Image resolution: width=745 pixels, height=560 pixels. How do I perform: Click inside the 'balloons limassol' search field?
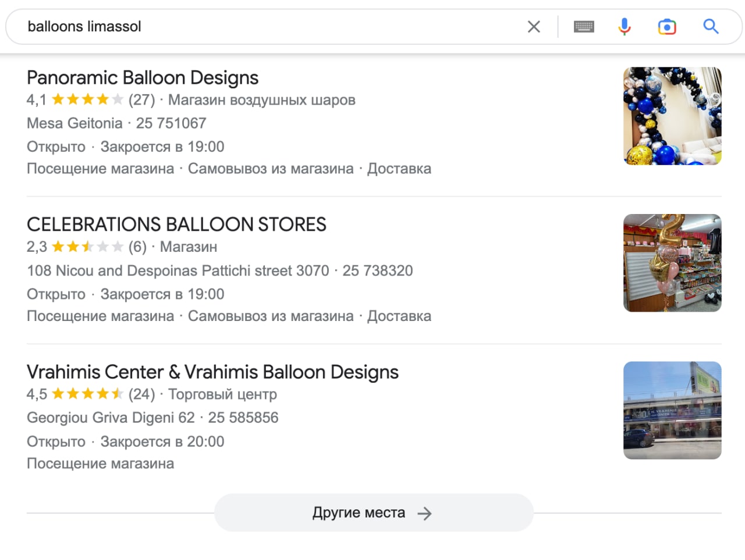(x=262, y=27)
